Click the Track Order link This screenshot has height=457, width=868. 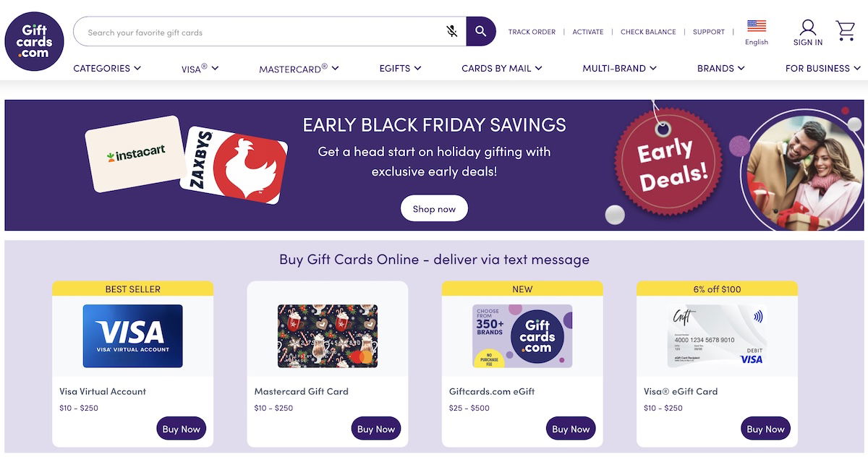(532, 32)
